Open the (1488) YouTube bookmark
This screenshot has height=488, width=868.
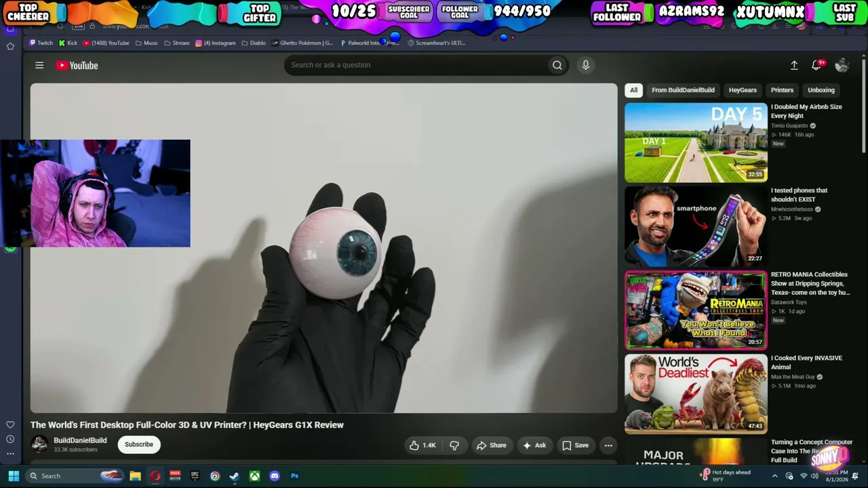coord(106,43)
